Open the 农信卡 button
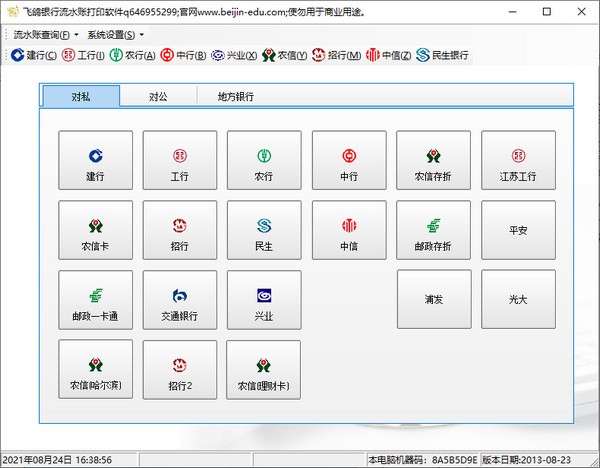Viewport: 600px width, 468px height. click(x=96, y=230)
